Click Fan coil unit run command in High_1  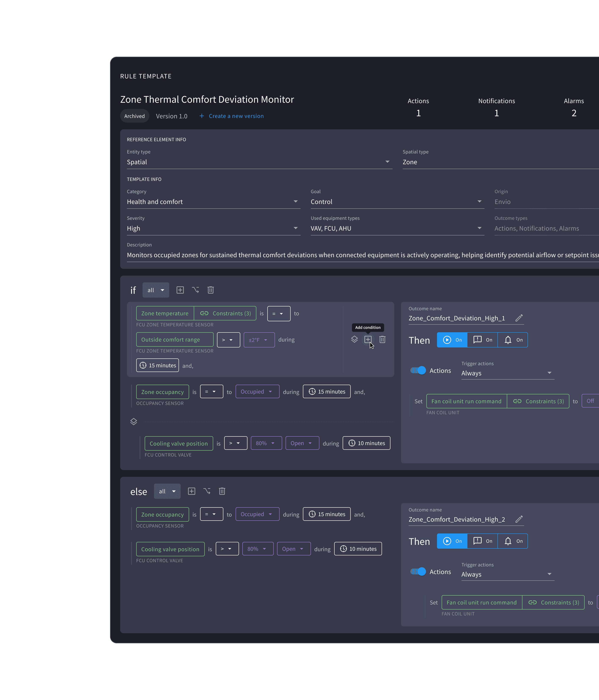point(467,401)
